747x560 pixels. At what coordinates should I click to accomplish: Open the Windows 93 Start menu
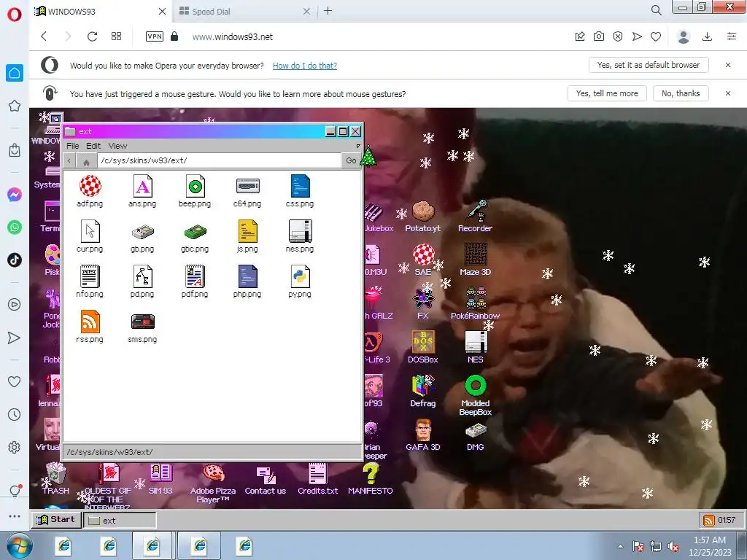pos(55,519)
